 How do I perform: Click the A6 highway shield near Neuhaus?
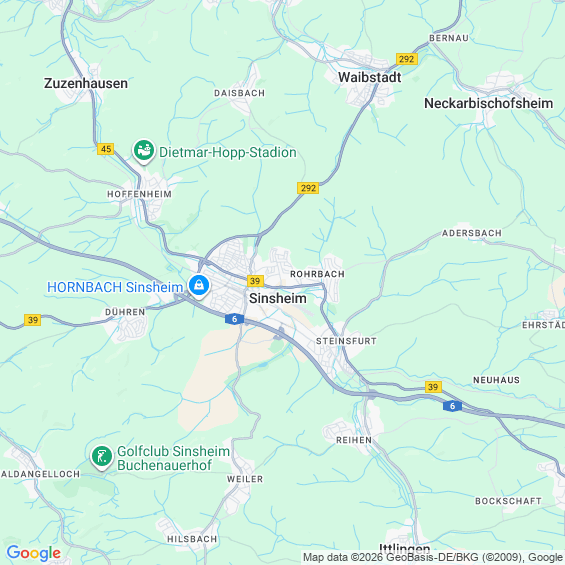(452, 406)
